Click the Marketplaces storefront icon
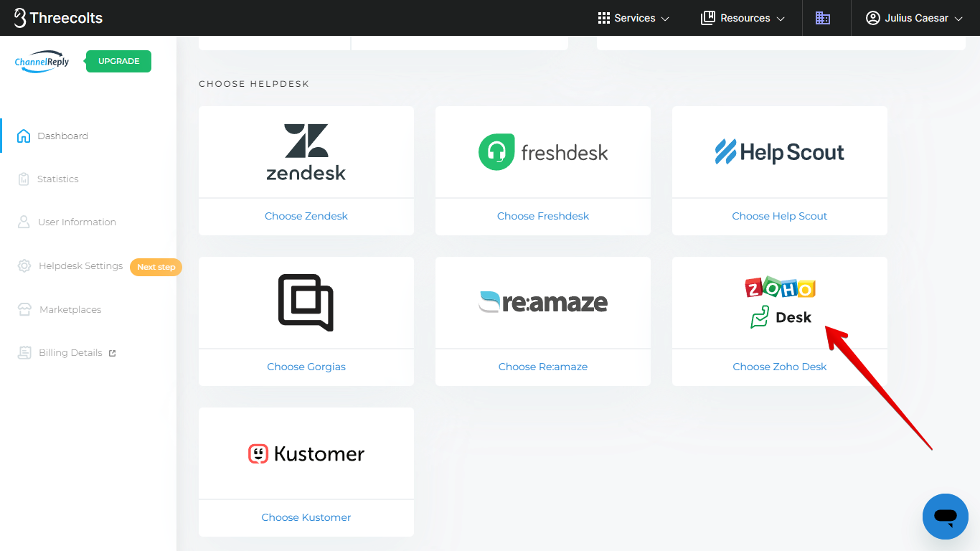The width and height of the screenshot is (980, 551). pyautogui.click(x=25, y=309)
